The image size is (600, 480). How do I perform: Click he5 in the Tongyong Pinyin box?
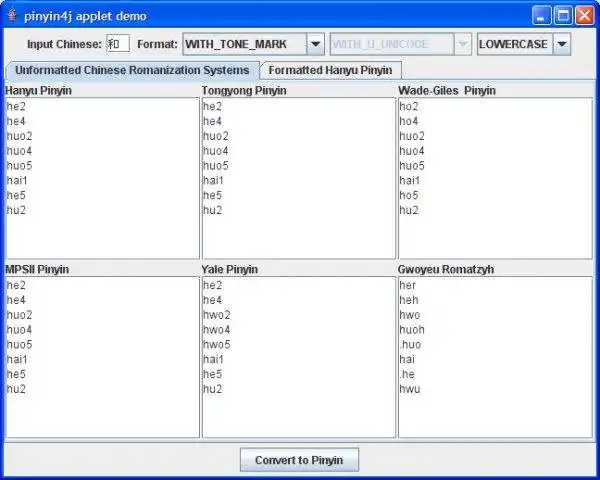point(212,195)
